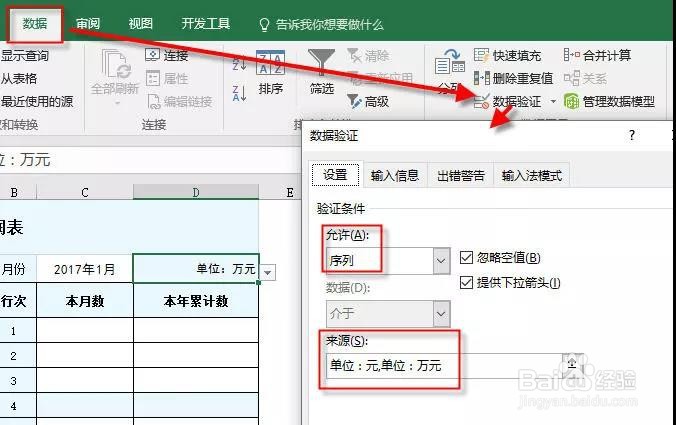The height and width of the screenshot is (425, 676).
Task: Expand the 数据验证 dropdown arrow
Action: tap(553, 102)
